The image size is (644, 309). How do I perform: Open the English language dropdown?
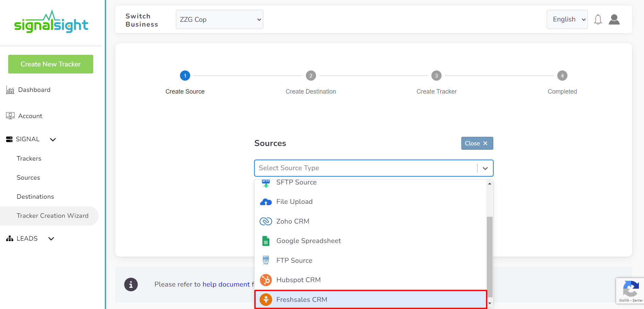[567, 19]
